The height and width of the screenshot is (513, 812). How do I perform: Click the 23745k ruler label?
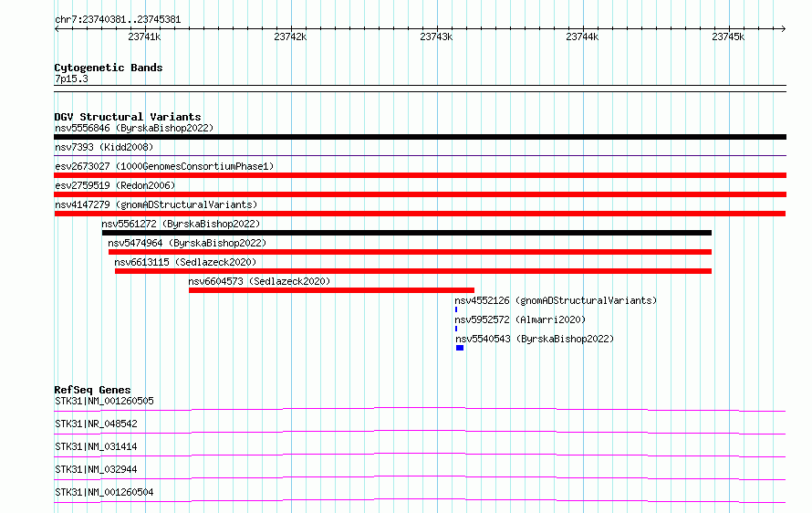[728, 37]
